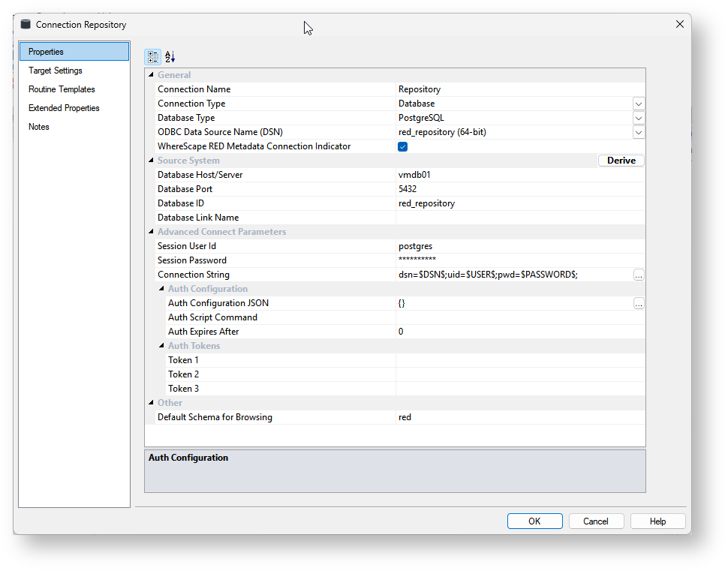Image resolution: width=728 pixels, height=571 pixels.
Task: Collapse the Auth Tokens group
Action: point(161,345)
